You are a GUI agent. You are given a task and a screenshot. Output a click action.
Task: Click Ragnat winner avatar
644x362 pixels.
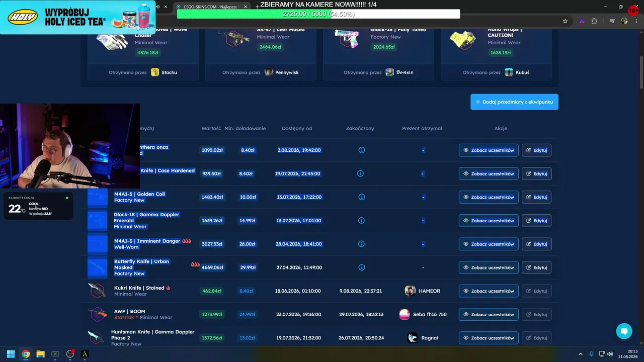(x=413, y=338)
